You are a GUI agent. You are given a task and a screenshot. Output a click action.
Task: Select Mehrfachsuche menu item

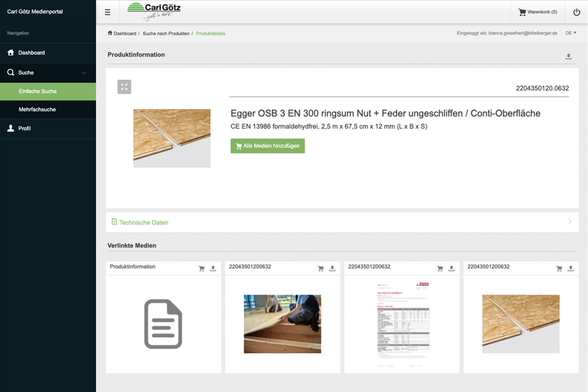48,109
